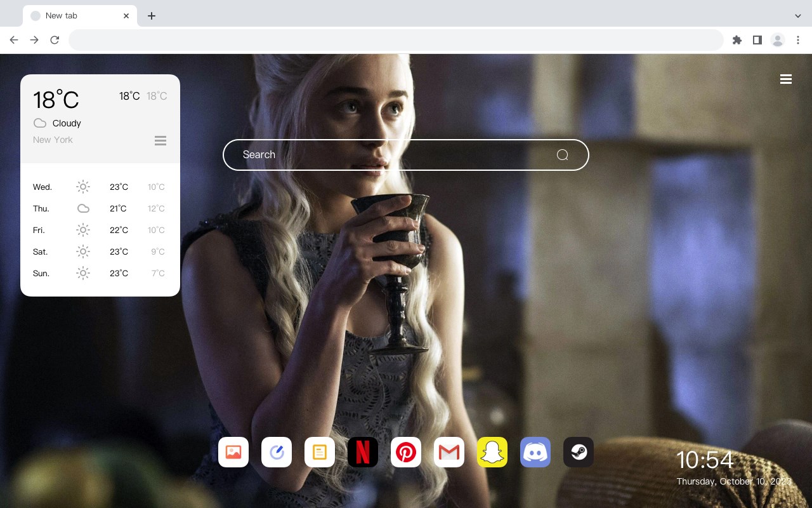Screen dimensions: 812x508
Task: Open the Snapchat shortcut
Action: point(492,452)
